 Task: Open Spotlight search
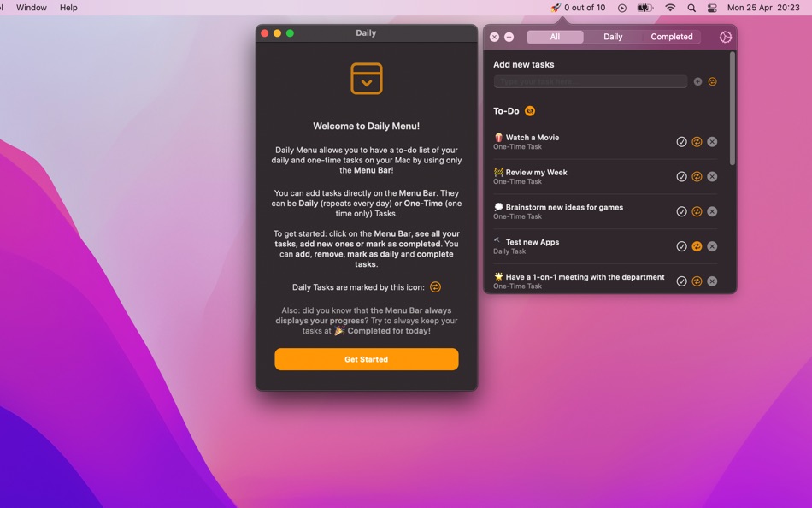[691, 8]
